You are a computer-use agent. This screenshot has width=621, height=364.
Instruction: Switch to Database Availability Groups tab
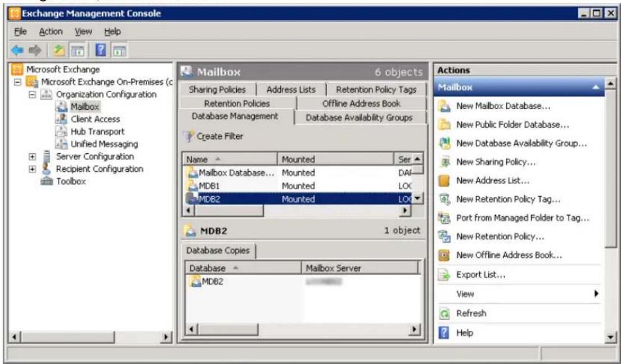(x=359, y=117)
